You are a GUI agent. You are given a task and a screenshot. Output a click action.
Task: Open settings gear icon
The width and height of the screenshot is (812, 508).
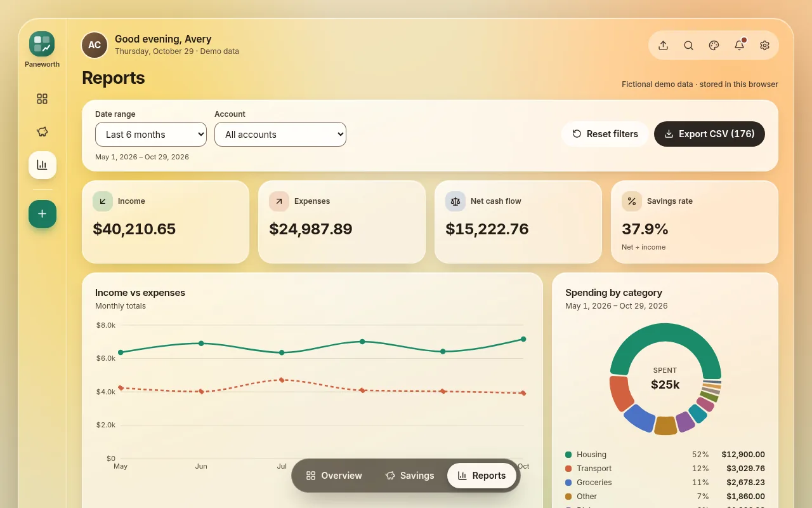tap(764, 46)
